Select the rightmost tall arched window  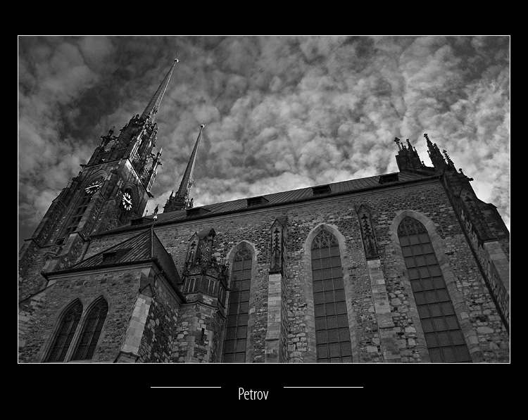431,292
